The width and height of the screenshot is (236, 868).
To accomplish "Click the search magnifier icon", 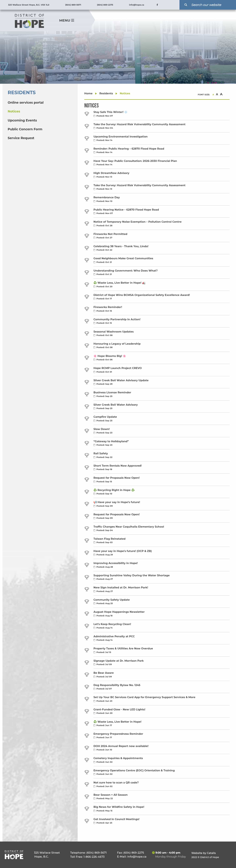I will tap(185, 5).
